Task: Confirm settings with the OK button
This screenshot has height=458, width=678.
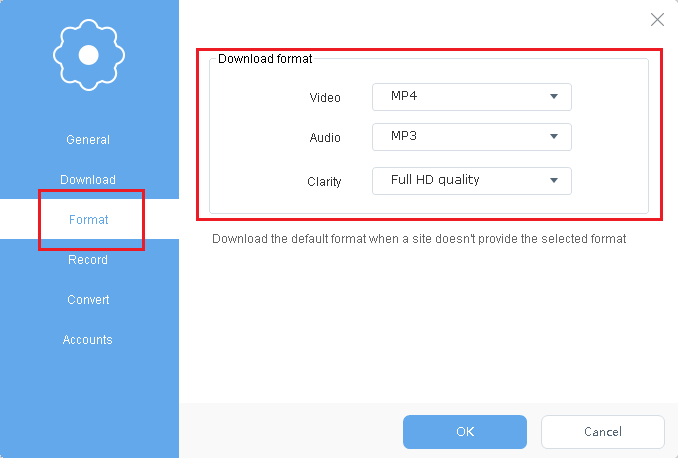Action: click(465, 432)
